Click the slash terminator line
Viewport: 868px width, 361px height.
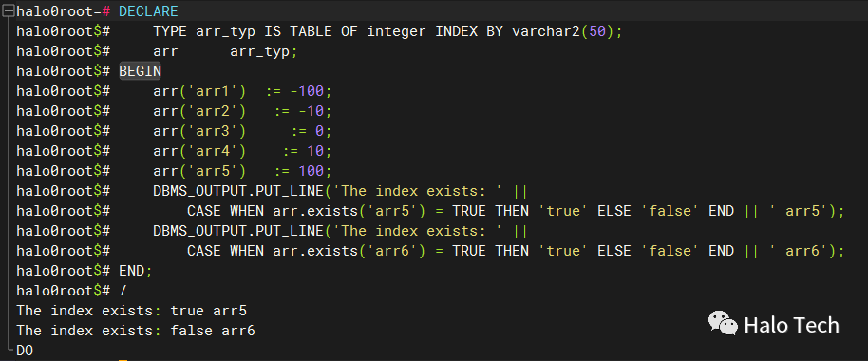[x=123, y=291]
